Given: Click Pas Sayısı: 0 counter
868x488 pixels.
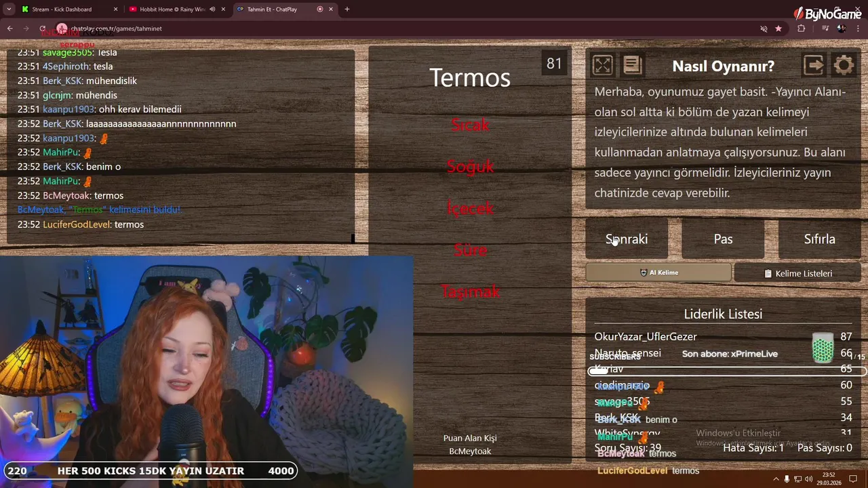Looking at the screenshot, I should click(x=825, y=448).
